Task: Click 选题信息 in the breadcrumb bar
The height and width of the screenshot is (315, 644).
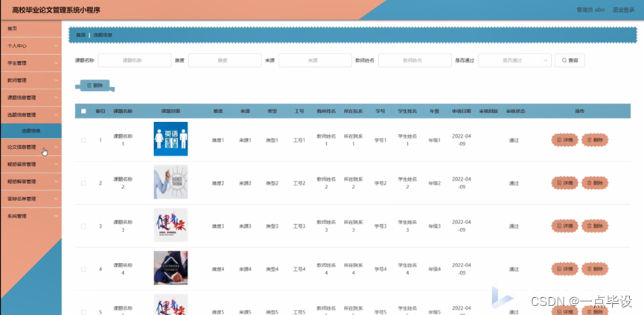Action: pyautogui.click(x=103, y=35)
